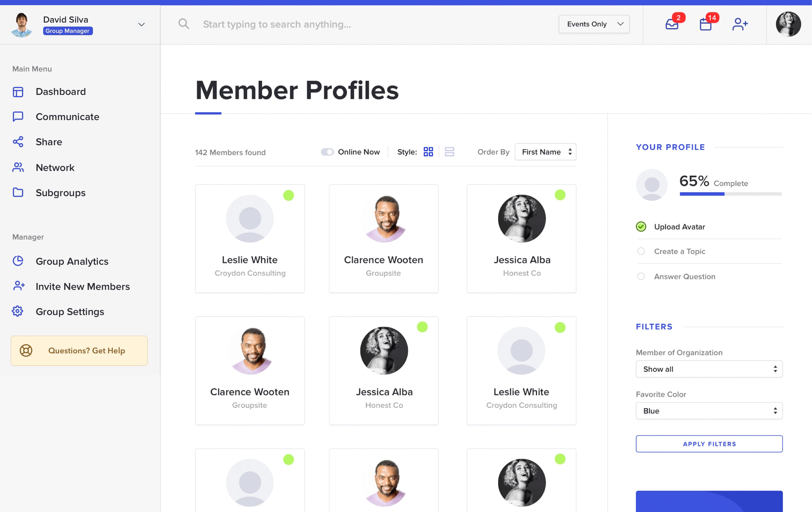Click Groupsite under first-row Clarence Wooten

383,273
